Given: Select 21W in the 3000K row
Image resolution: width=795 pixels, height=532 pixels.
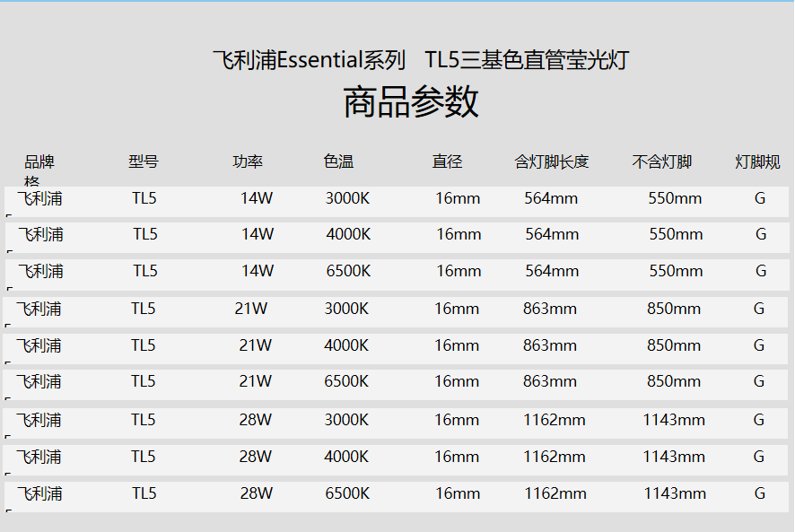Looking at the screenshot, I should tap(251, 309).
